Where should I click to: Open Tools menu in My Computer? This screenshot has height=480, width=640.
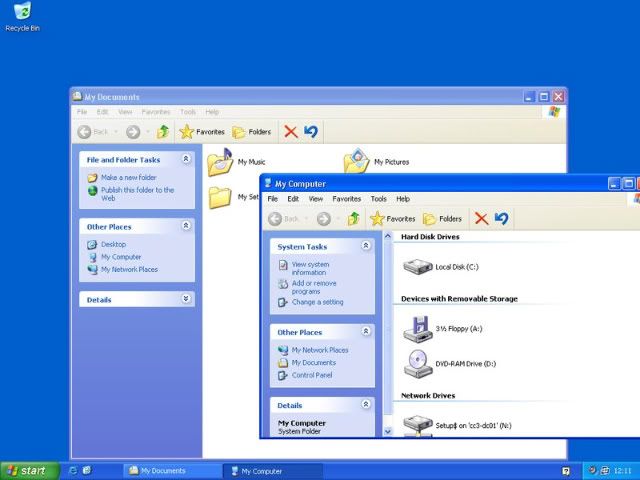(x=378, y=199)
